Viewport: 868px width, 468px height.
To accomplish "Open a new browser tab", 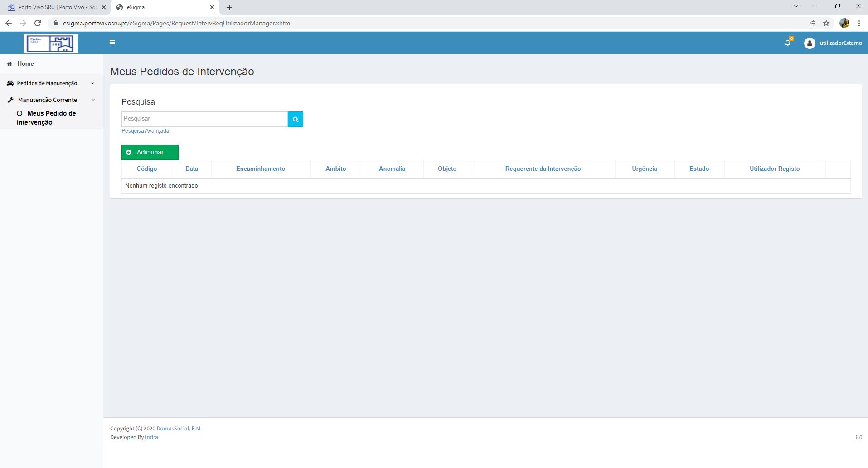I will coord(229,7).
